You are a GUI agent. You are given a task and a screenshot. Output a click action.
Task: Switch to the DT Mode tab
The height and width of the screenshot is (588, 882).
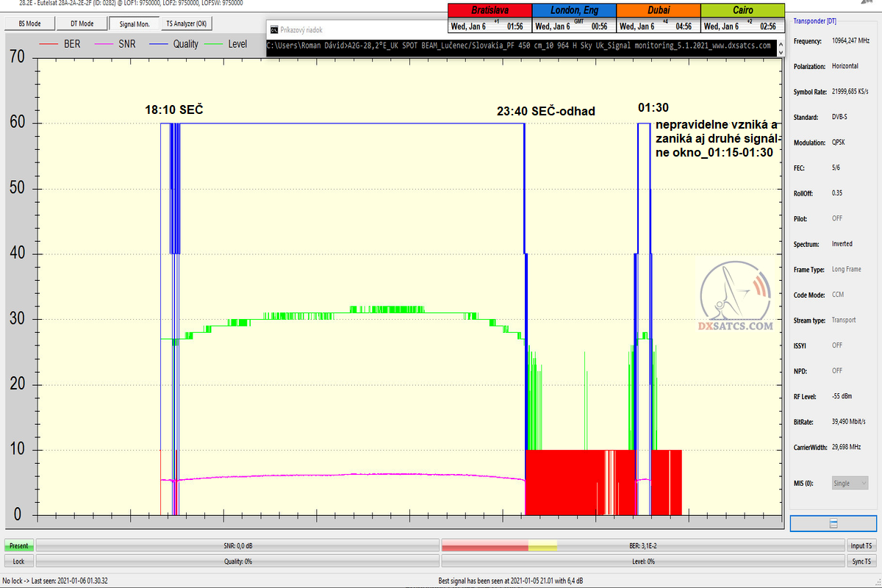pos(82,24)
